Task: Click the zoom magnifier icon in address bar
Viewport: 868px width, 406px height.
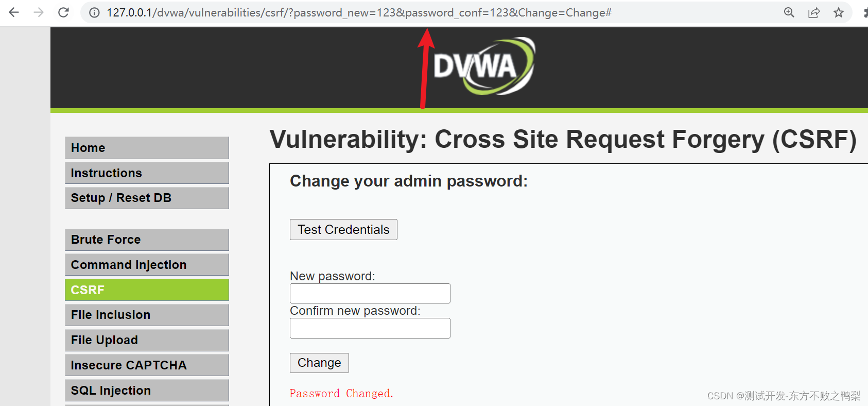Action: click(789, 12)
